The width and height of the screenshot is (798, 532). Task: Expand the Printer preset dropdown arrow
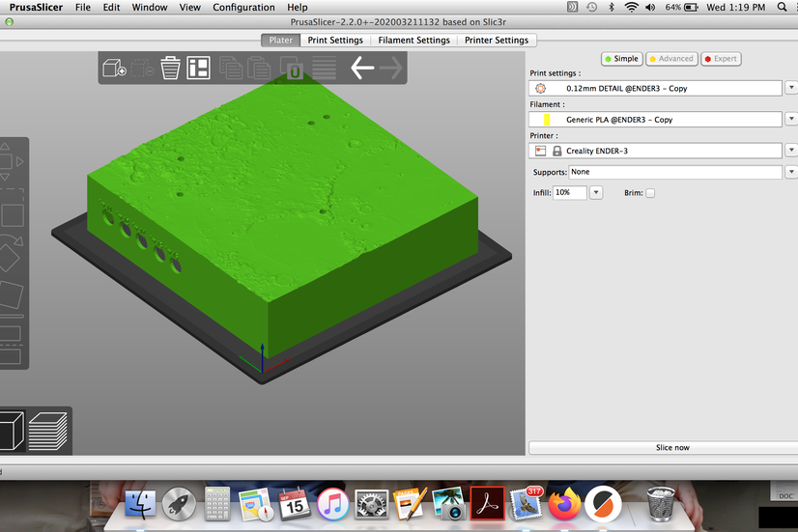coord(791,150)
